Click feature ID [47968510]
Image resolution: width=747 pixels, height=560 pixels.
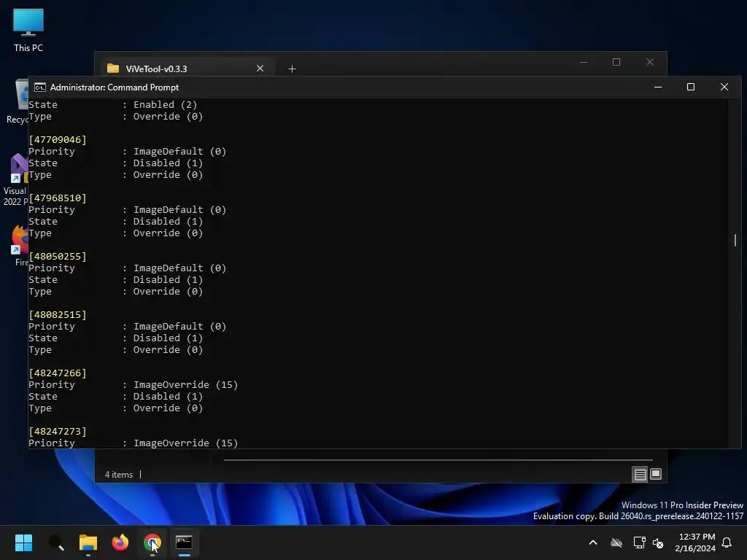coord(58,198)
